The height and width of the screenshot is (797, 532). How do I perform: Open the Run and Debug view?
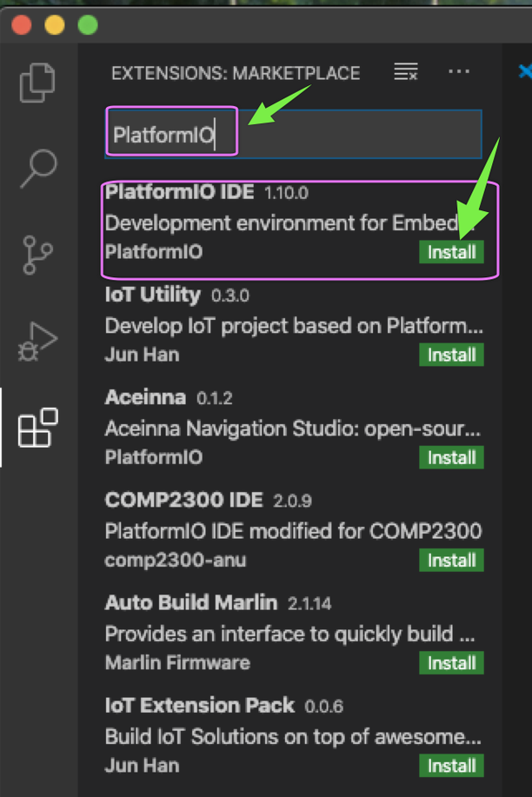click(38, 341)
